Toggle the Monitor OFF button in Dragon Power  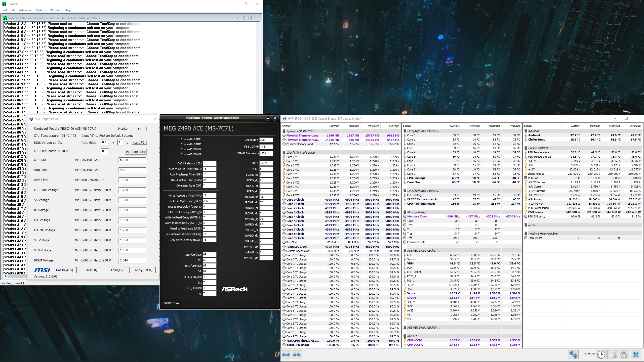tap(139, 129)
